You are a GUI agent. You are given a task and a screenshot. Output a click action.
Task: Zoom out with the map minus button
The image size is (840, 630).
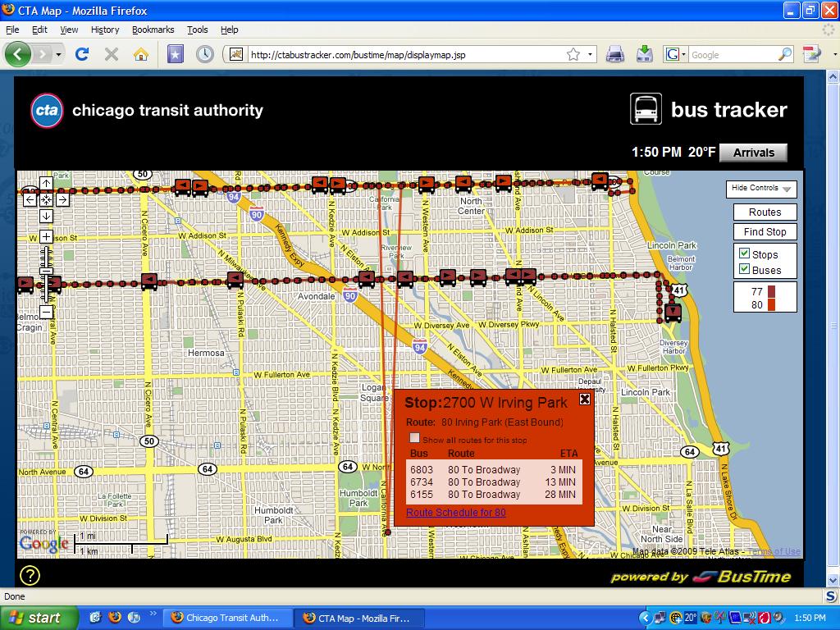[46, 312]
